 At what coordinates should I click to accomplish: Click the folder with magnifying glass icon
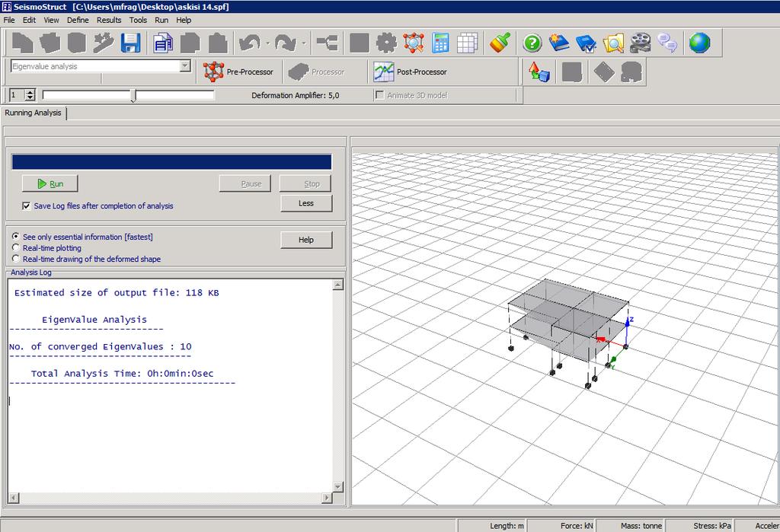[x=613, y=43]
